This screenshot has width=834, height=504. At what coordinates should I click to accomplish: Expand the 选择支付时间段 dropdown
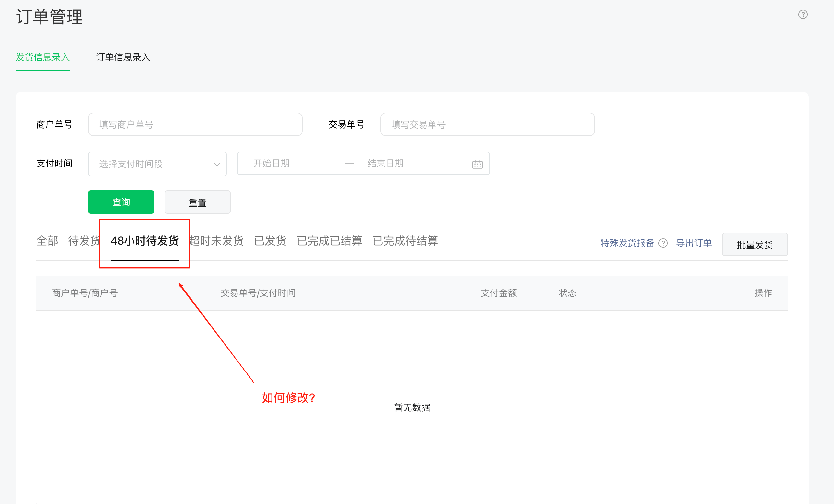tap(157, 164)
